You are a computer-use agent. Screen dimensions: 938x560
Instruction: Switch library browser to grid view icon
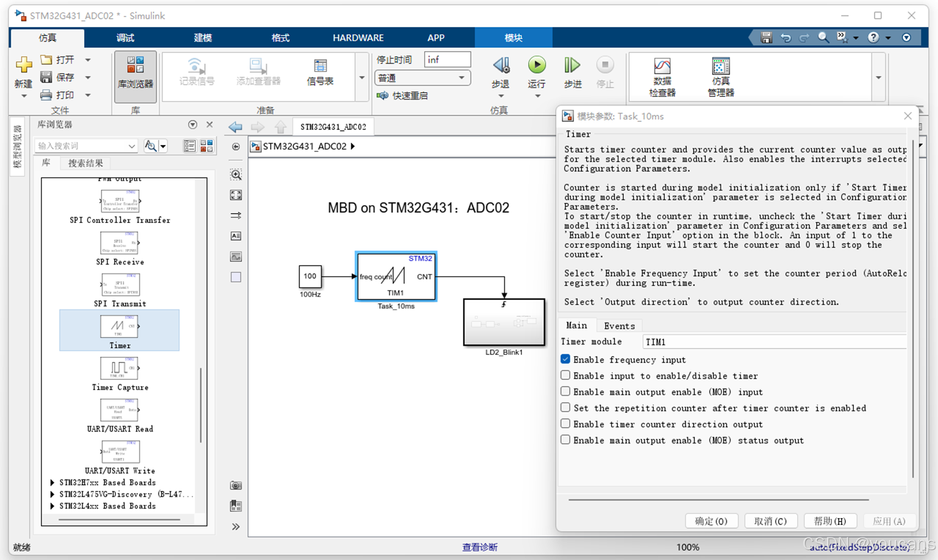[x=207, y=146]
